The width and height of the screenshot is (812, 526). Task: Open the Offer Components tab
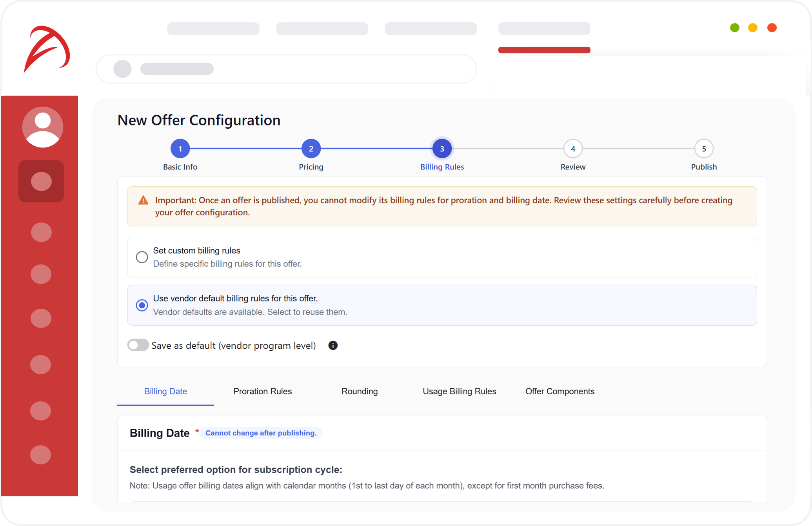pyautogui.click(x=559, y=391)
